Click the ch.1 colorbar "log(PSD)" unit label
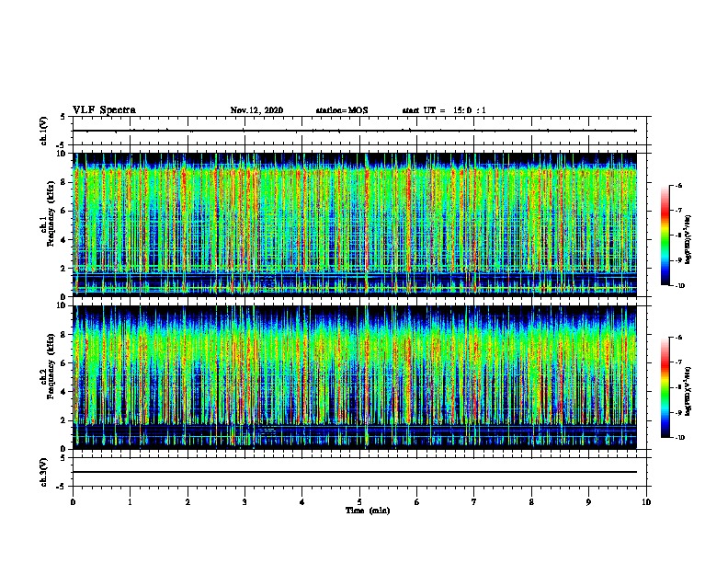Image resolution: width=728 pixels, height=563 pixels. (688, 239)
